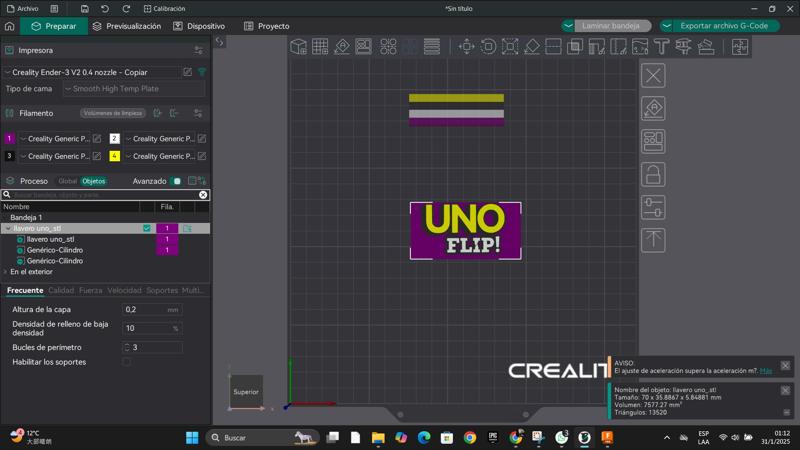This screenshot has height=450, width=800.
Task: Open the Calidad settings tab
Action: tap(61, 290)
